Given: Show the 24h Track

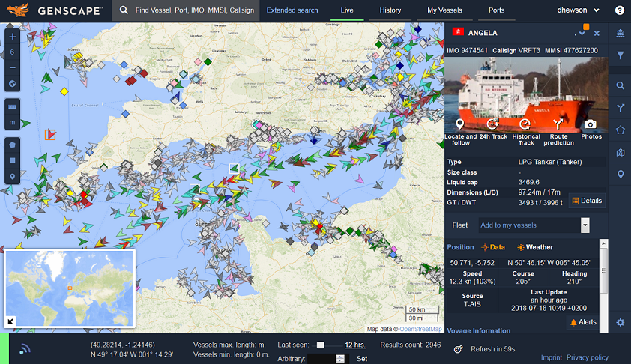Looking at the screenshot, I should (x=493, y=124).
